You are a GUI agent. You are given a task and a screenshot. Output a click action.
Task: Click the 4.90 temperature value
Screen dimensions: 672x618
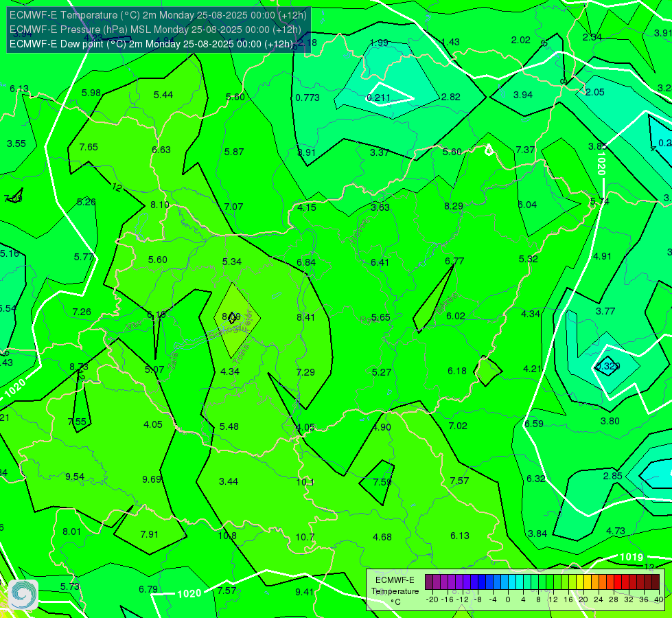tap(382, 427)
